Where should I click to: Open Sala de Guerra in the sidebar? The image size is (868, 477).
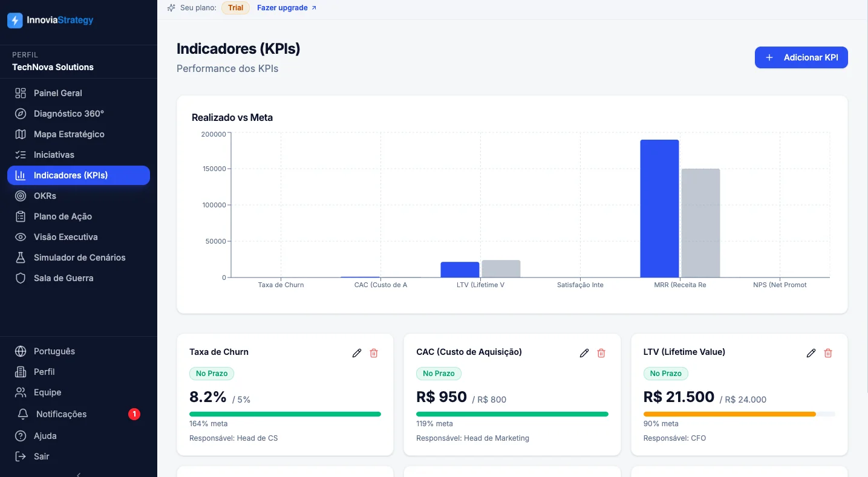tap(79, 278)
